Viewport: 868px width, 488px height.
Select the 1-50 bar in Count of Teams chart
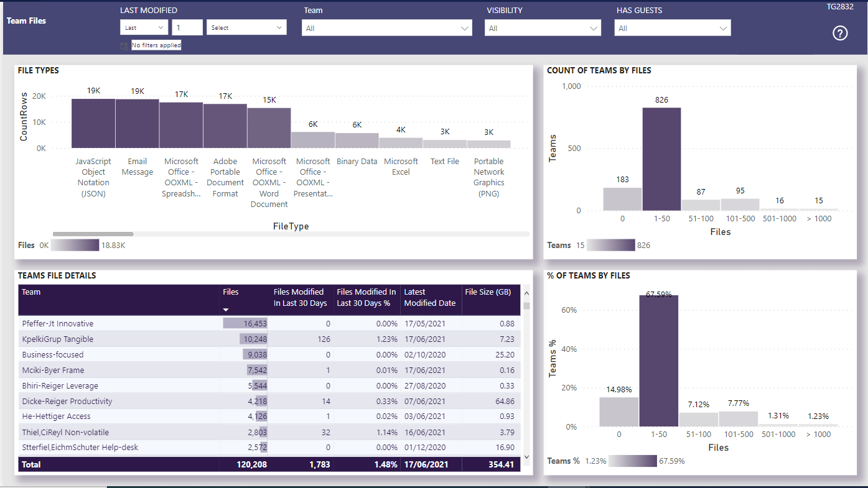[x=661, y=159]
